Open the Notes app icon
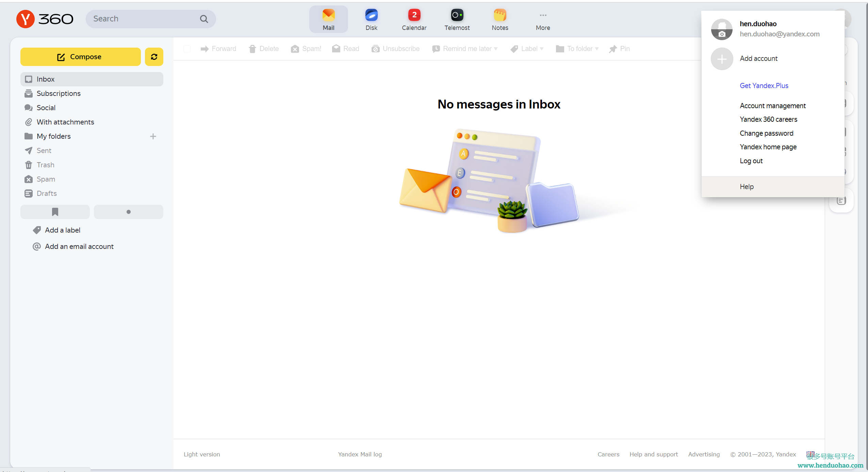The image size is (868, 472). pyautogui.click(x=500, y=19)
